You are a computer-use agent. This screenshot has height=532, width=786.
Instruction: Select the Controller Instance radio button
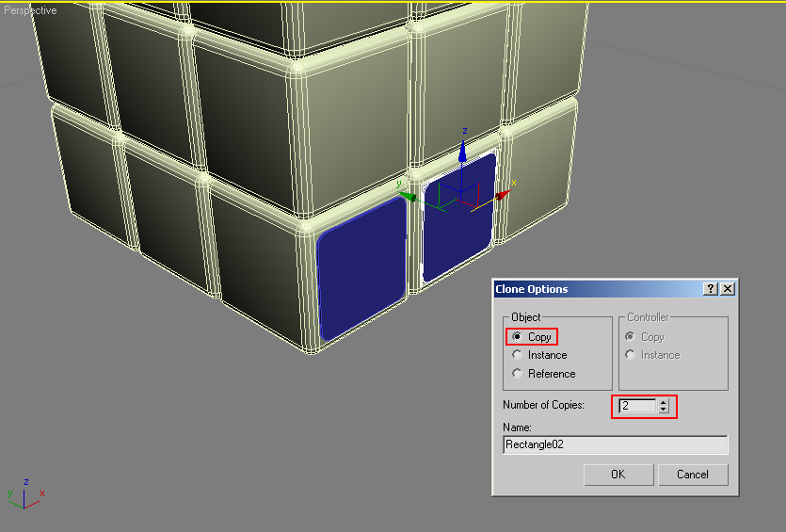[630, 355]
